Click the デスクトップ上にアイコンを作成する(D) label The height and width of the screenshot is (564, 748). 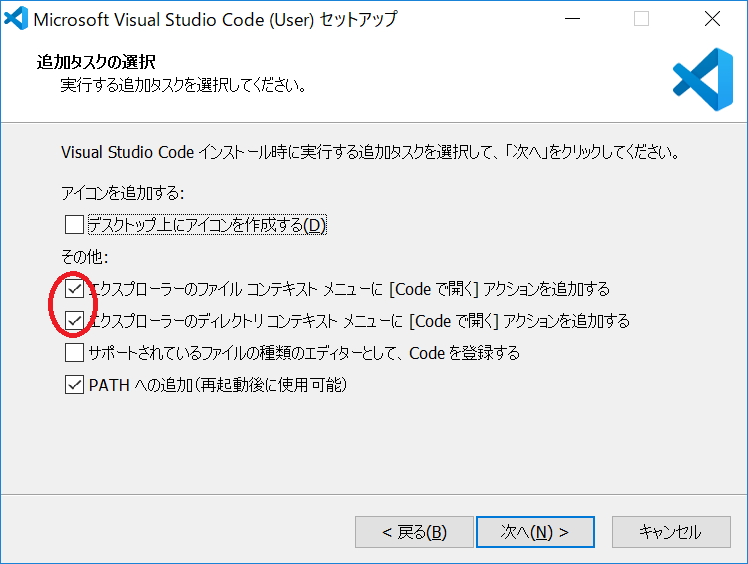tap(207, 225)
